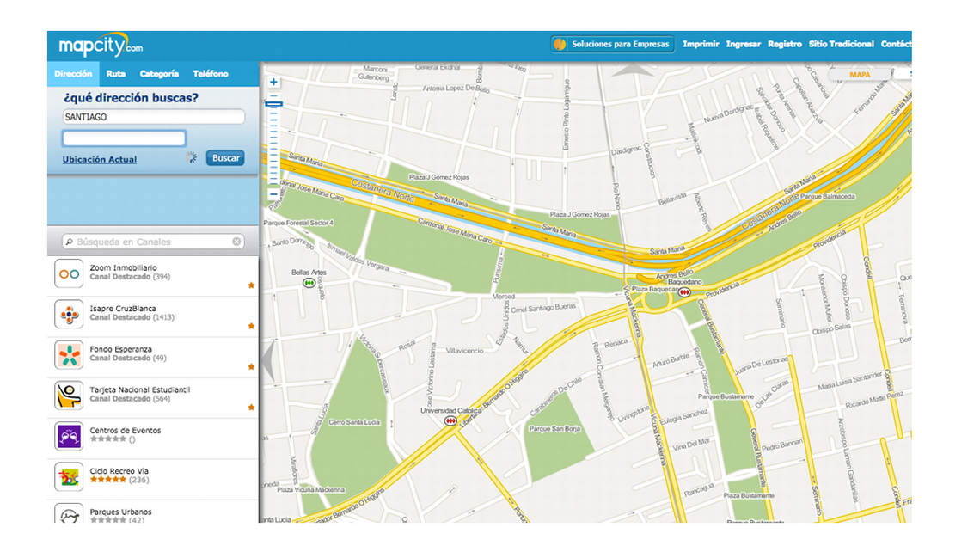Focus the Búsqueda en Canales search box
The image size is (980, 552).
click(x=153, y=242)
